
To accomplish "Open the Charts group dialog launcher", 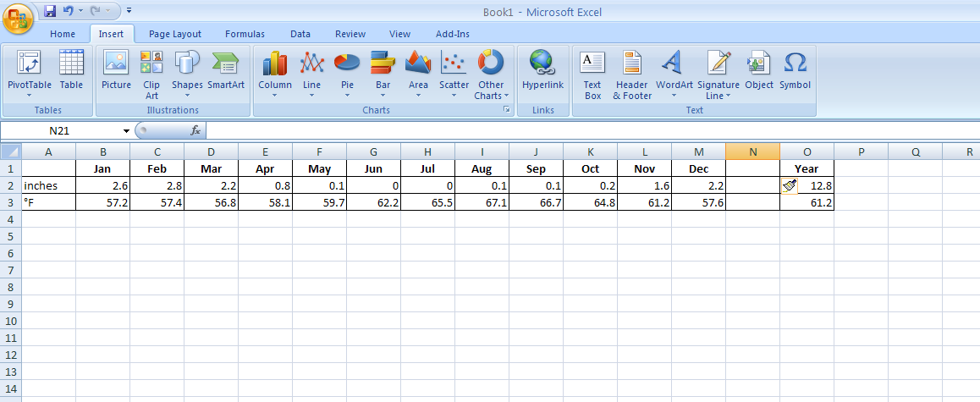I will [507, 110].
